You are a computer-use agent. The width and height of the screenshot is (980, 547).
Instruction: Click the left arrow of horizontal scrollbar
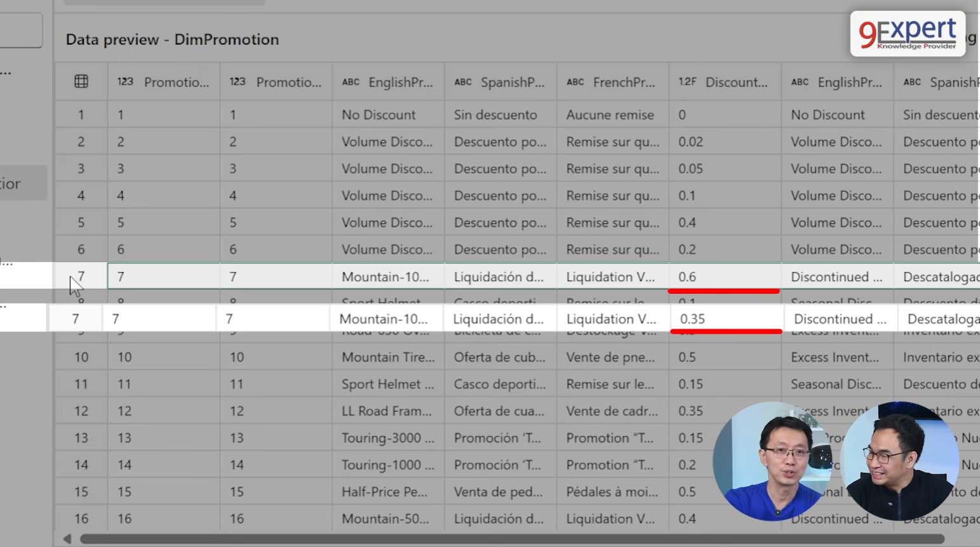[x=67, y=539]
